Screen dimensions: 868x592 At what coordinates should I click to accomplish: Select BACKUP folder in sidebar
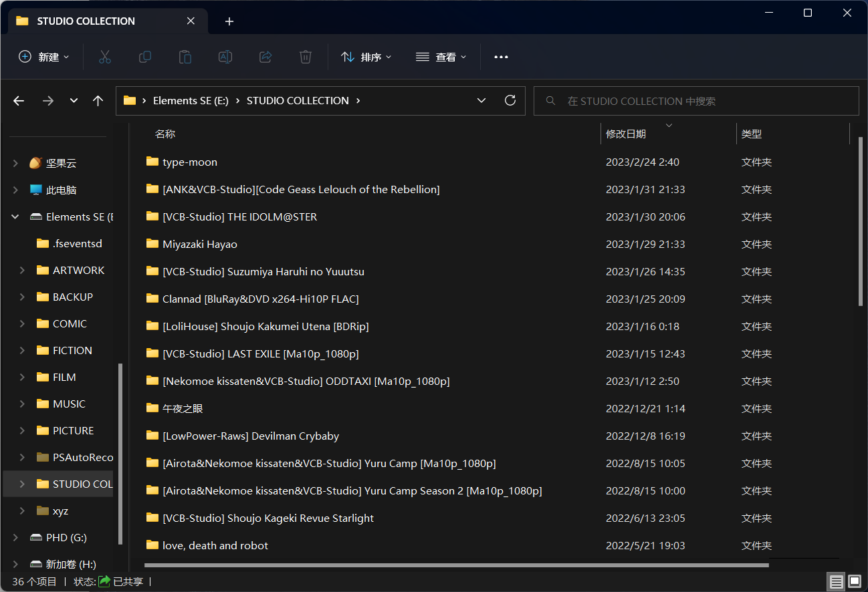click(73, 297)
